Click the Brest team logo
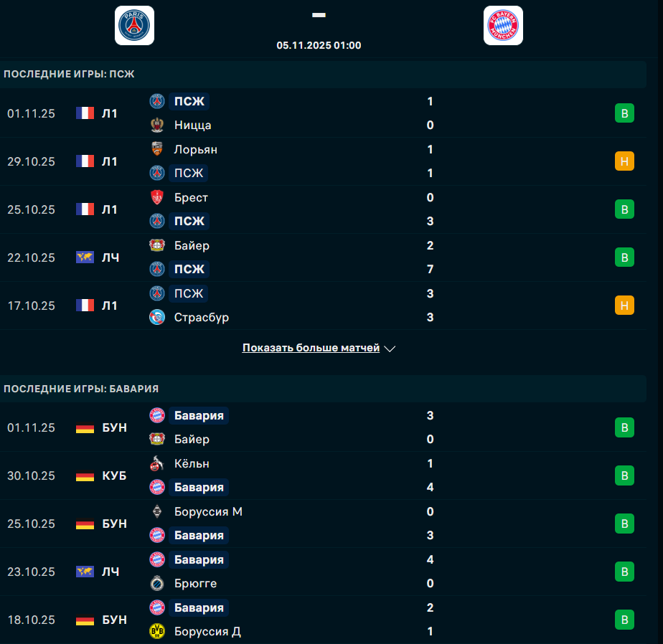The width and height of the screenshot is (663, 644). (x=157, y=197)
